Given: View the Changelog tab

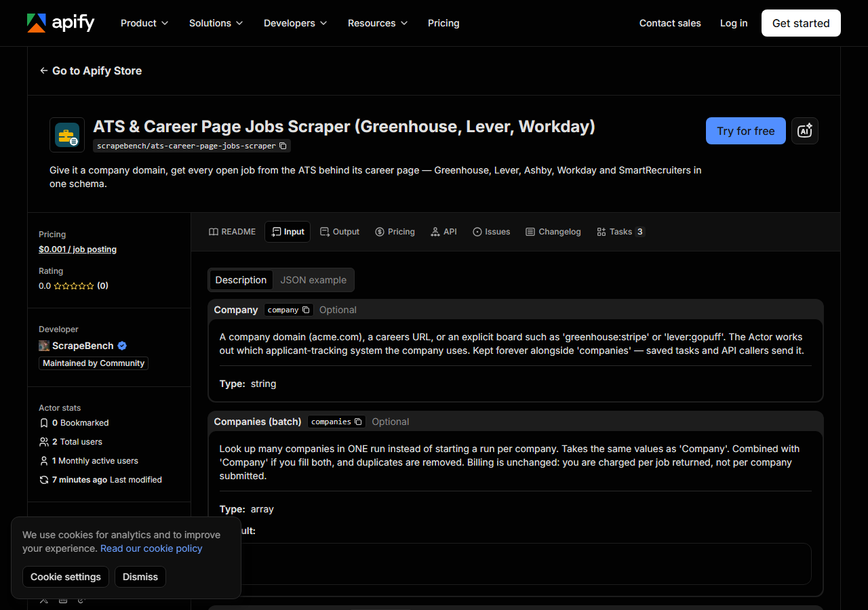Looking at the screenshot, I should (553, 232).
